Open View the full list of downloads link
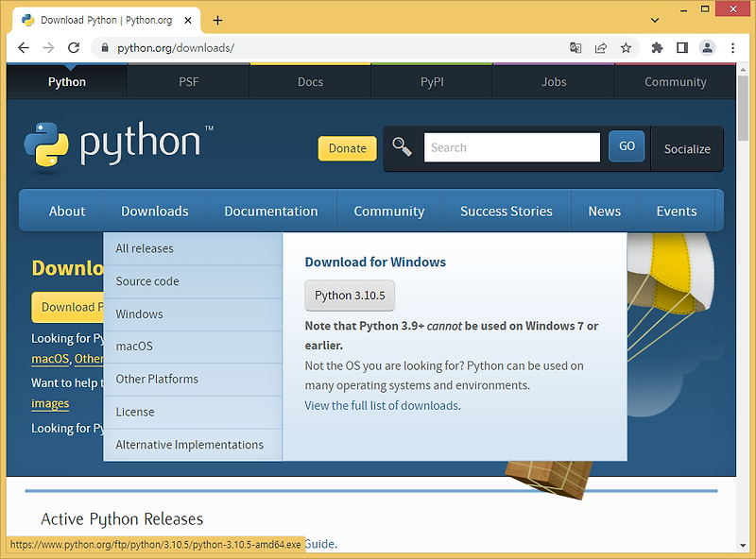This screenshot has height=559, width=756. 382,406
